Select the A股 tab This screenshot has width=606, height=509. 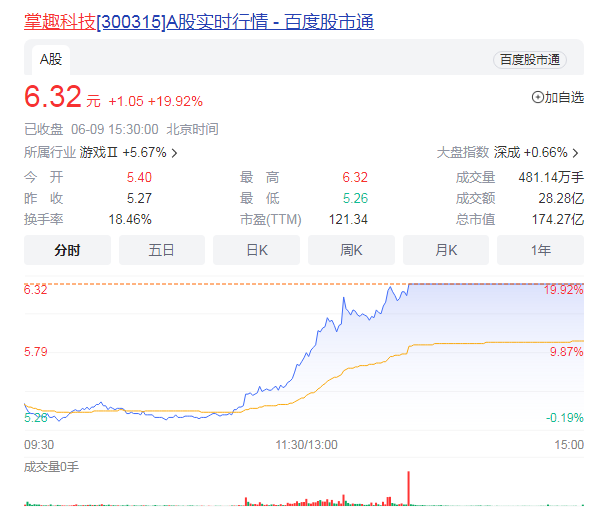tap(50, 60)
